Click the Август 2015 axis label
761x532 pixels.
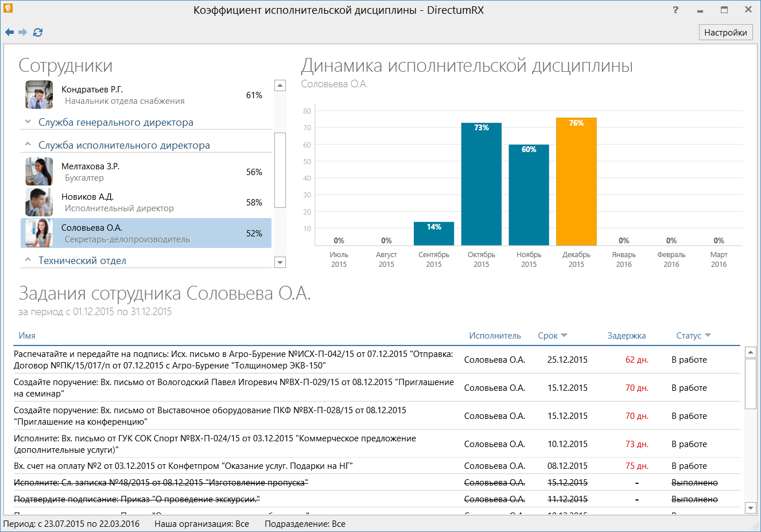[x=386, y=259]
